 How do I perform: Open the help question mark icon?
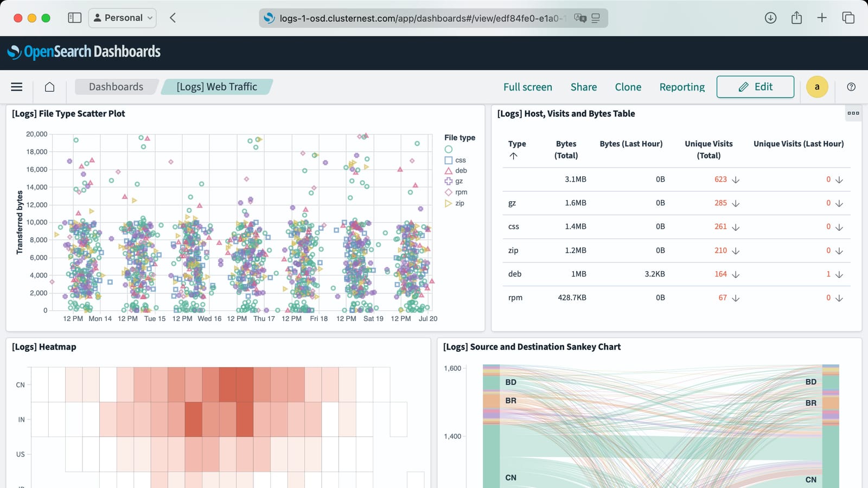[851, 87]
